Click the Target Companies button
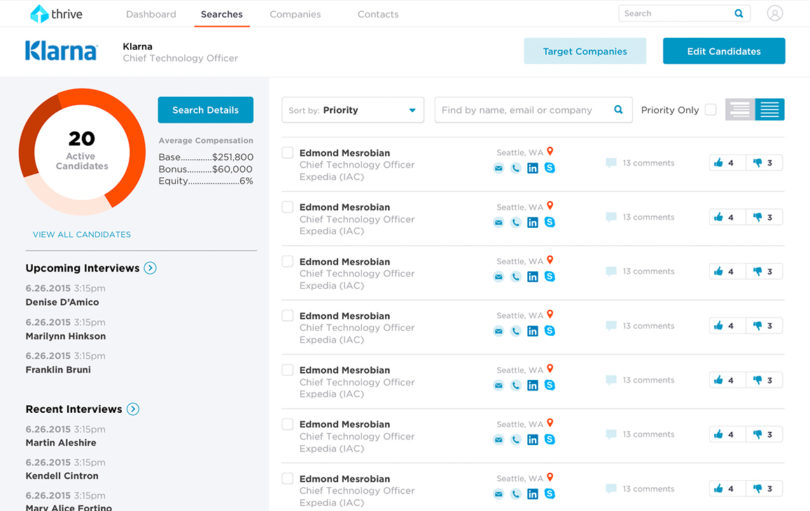This screenshot has width=810, height=511. [x=585, y=51]
